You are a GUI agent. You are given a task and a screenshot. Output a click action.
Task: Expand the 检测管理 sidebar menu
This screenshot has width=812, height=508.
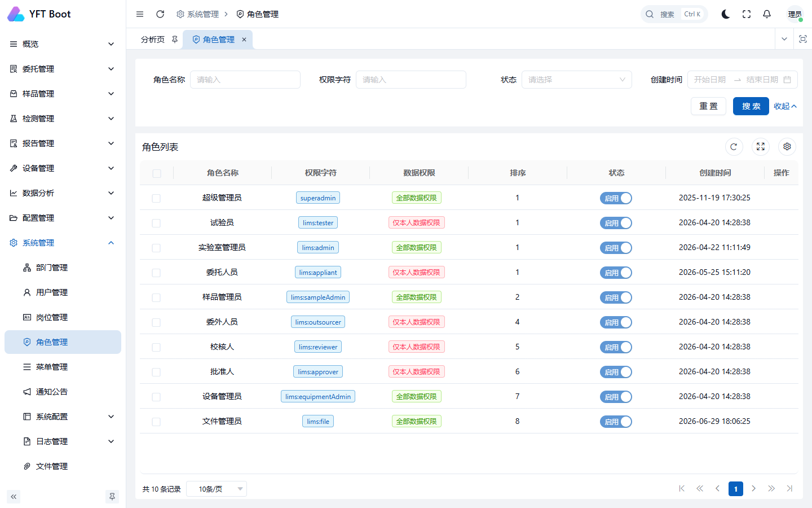(63, 119)
